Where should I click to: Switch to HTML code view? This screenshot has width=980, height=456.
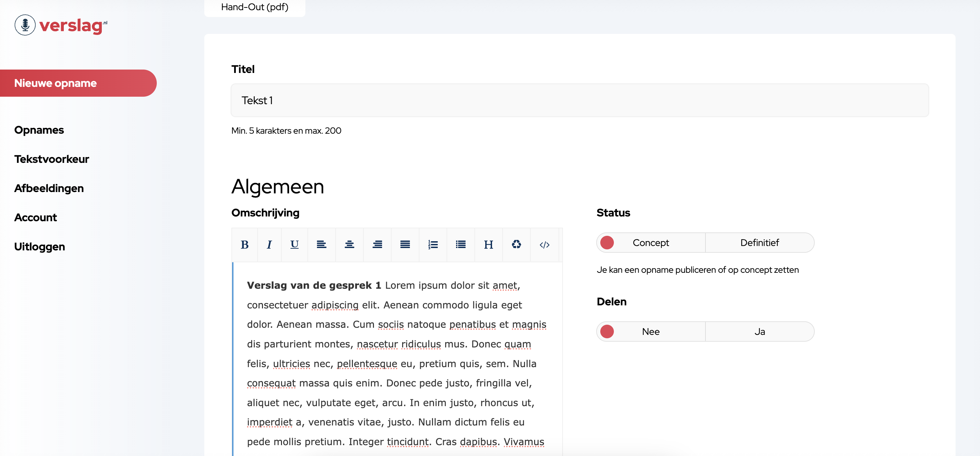click(x=544, y=245)
